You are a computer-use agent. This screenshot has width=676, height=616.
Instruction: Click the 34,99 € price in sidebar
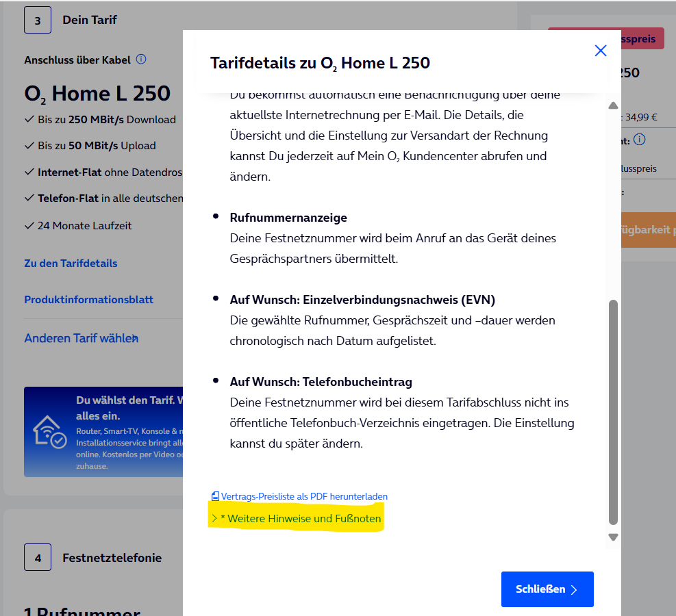[641, 117]
